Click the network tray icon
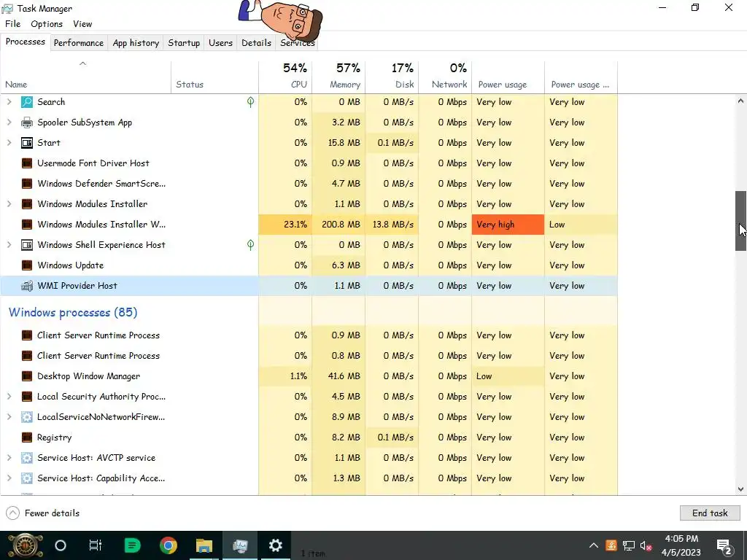The image size is (747, 560). click(629, 545)
